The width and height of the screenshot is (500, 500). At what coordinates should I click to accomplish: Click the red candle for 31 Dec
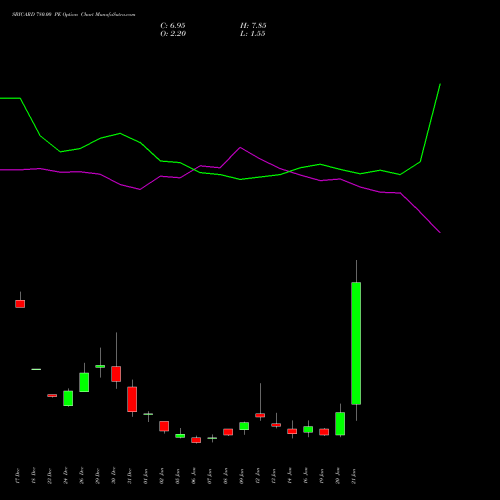[132, 399]
